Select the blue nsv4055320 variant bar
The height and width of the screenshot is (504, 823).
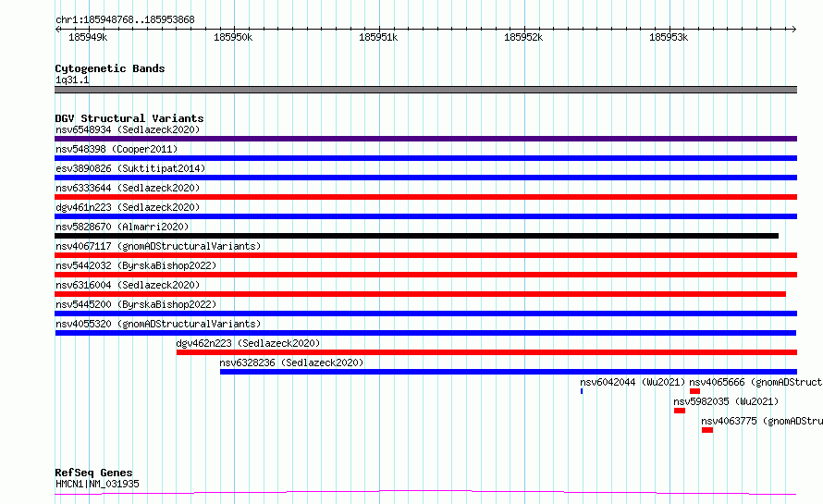(425, 333)
